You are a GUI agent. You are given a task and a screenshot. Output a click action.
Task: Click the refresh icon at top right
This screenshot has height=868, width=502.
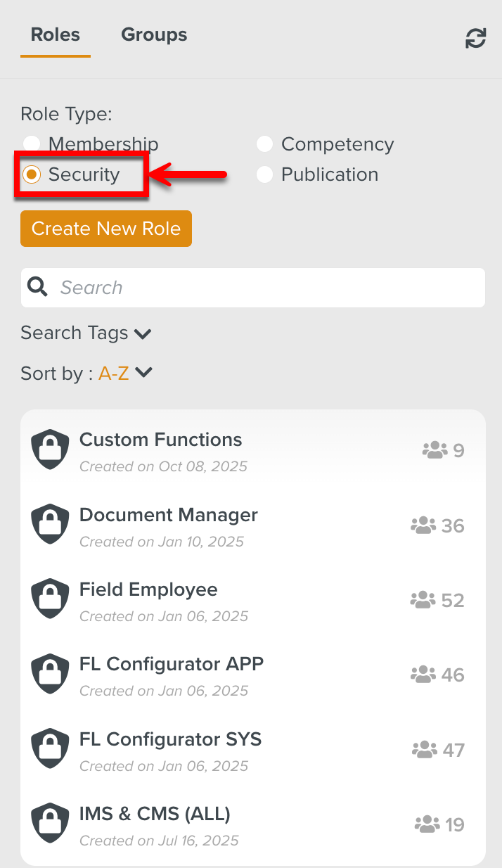(476, 39)
